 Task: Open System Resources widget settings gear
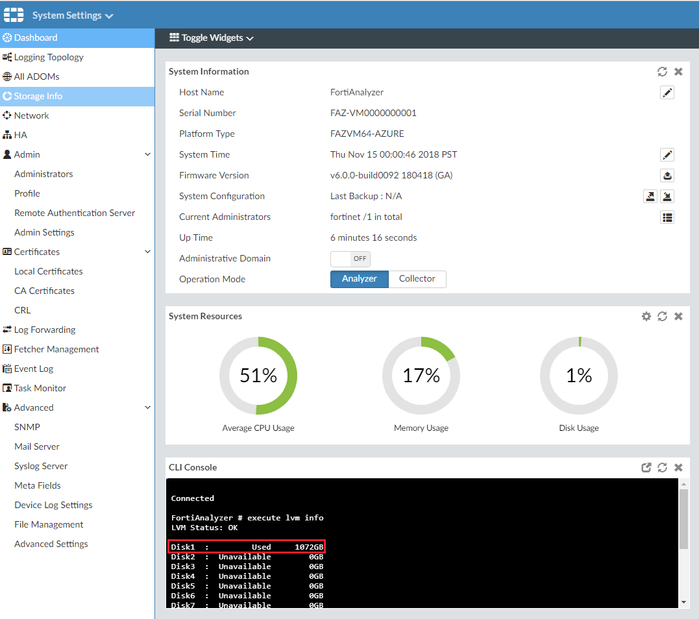pos(646,316)
